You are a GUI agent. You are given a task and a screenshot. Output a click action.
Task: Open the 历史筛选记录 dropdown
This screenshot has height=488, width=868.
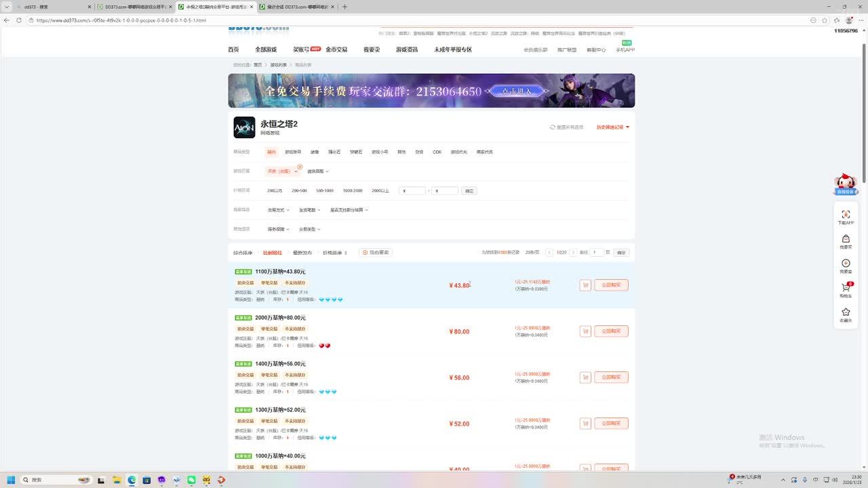coord(613,127)
